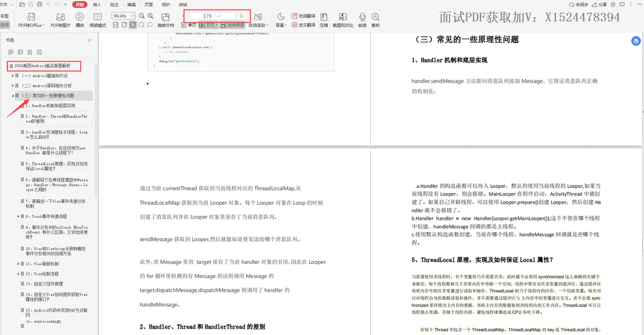The width and height of the screenshot is (644, 335).
Task: Start 朗读 read-aloud
Action: click(363, 20)
